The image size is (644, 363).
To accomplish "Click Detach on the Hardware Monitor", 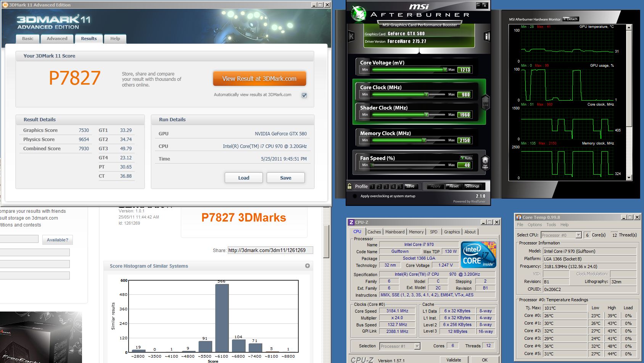I will point(571,19).
